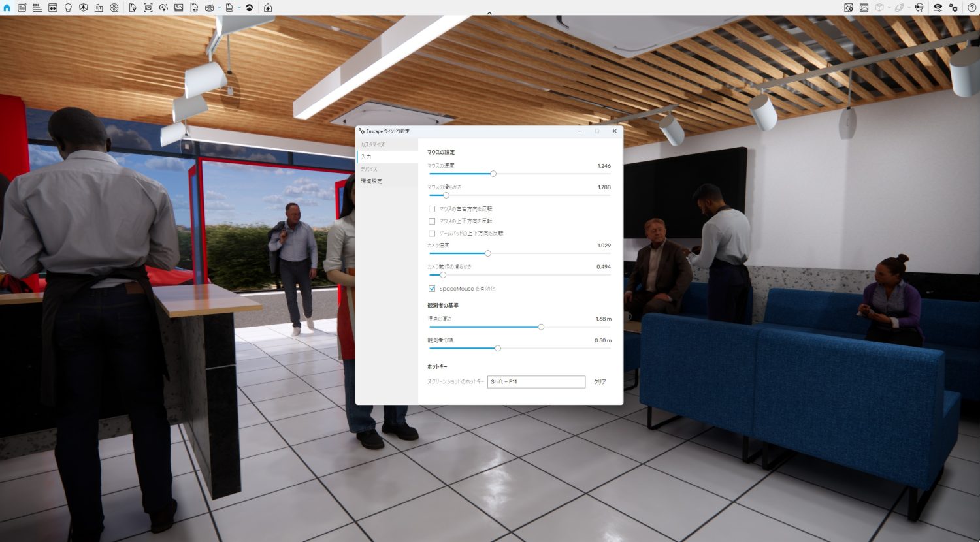Open the light bulb toolbar icon
The height and width of the screenshot is (542, 980).
tap(68, 8)
